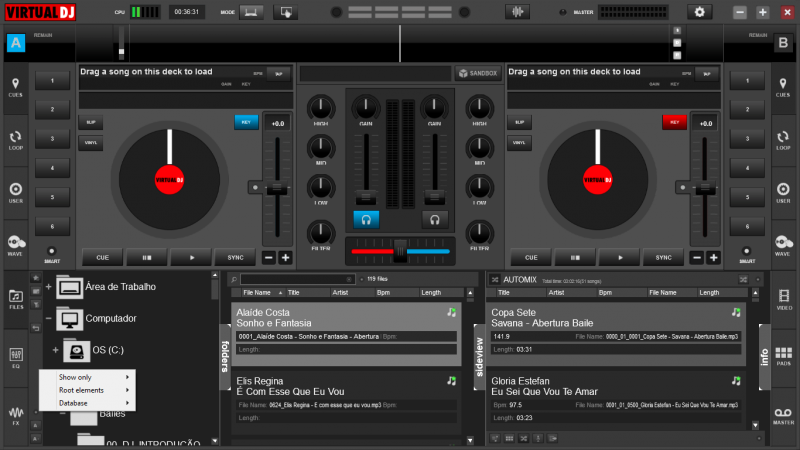Open left deck WAVE panel

click(15, 245)
